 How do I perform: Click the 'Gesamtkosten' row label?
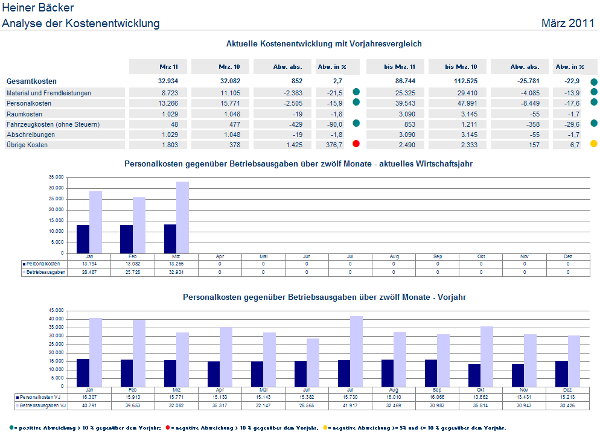point(31,81)
